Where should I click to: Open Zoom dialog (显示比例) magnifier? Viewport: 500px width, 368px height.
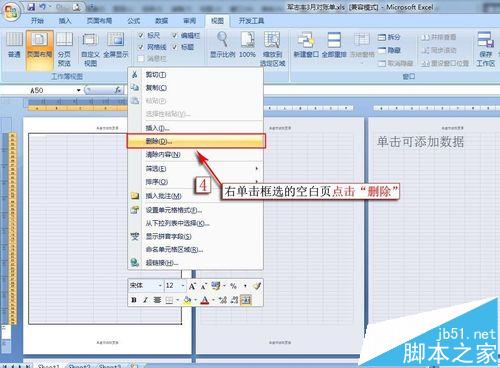(x=223, y=44)
